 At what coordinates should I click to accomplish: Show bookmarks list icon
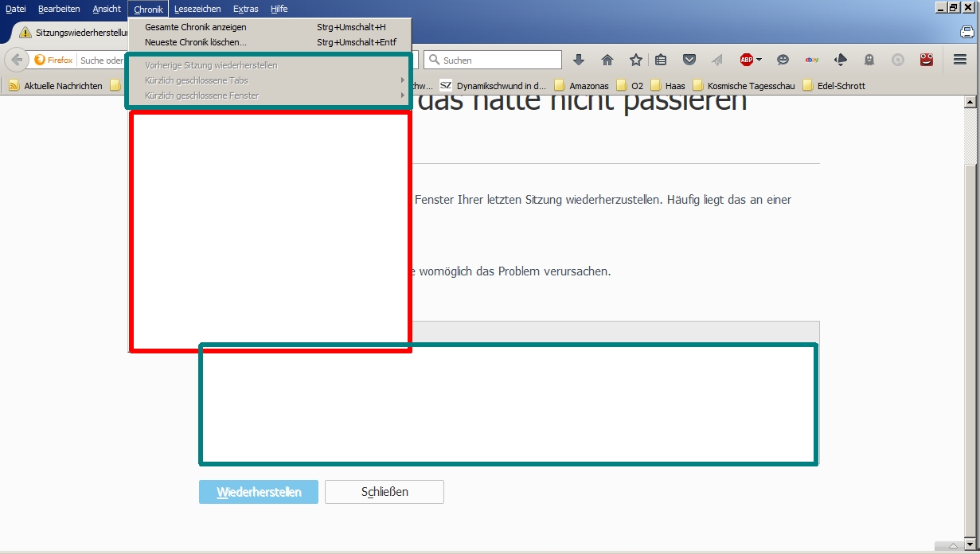[x=661, y=60]
